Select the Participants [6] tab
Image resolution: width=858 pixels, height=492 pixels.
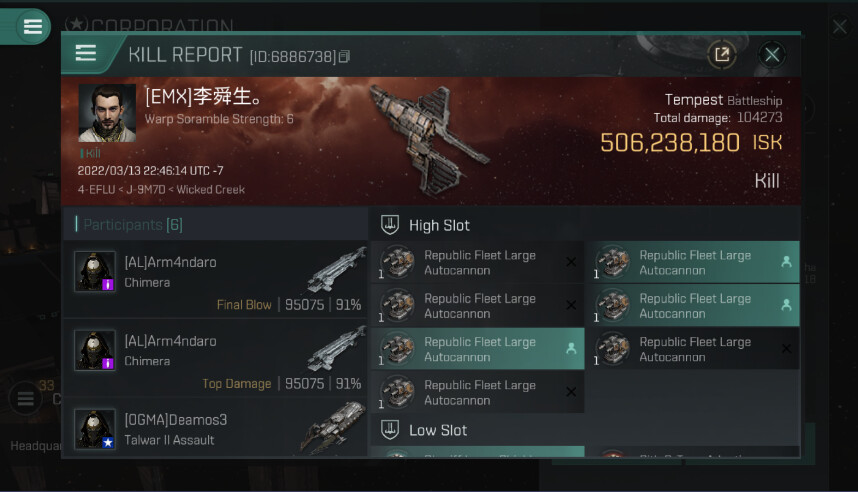click(133, 224)
